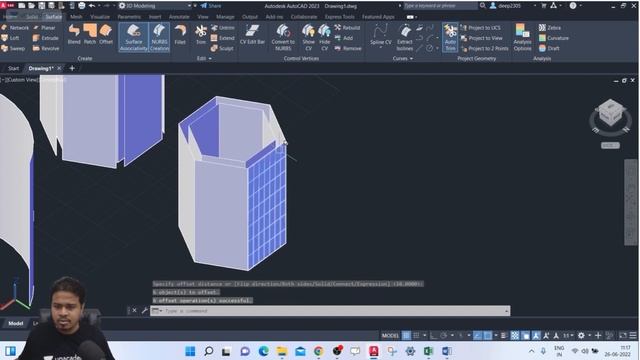Open the CV Edit Bar tool
640x360 pixels.
click(x=252, y=34)
